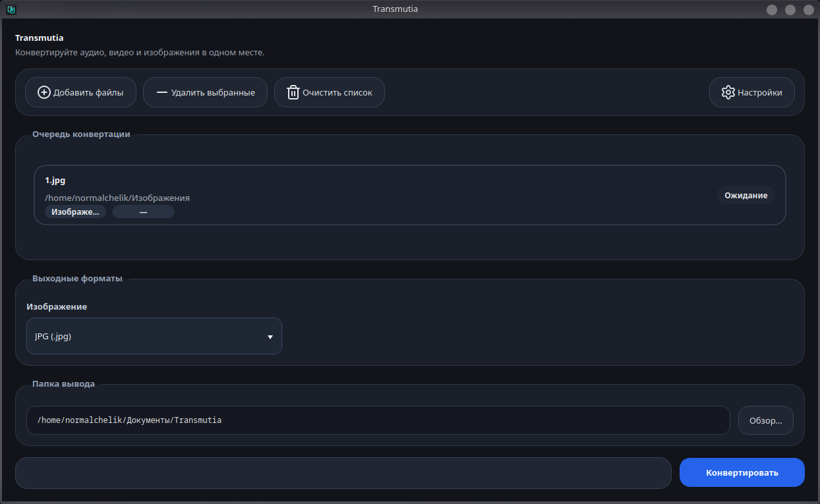Select the 1.jpg item in the conversion queue
Image resolution: width=820 pixels, height=504 pixels.
pyautogui.click(x=410, y=195)
